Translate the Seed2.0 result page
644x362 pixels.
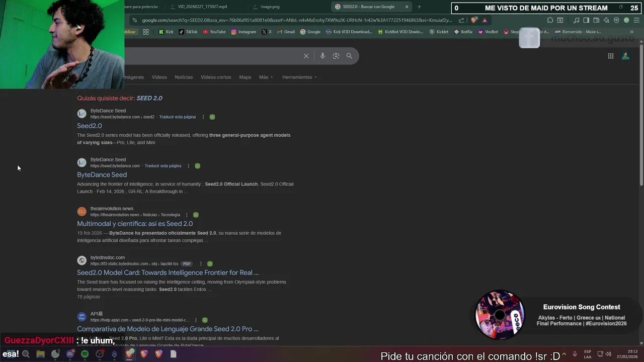tap(177, 117)
